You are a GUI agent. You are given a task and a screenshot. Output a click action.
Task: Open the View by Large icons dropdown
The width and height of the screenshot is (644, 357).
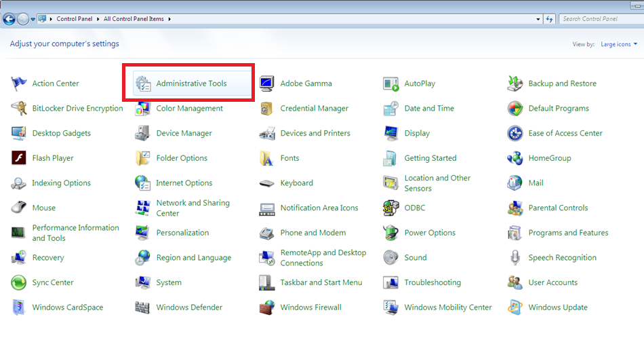tap(619, 44)
